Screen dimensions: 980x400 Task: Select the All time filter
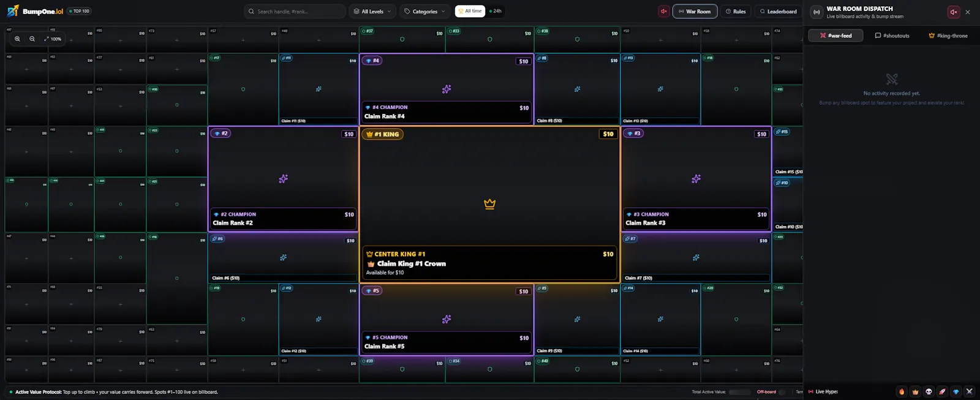[470, 11]
